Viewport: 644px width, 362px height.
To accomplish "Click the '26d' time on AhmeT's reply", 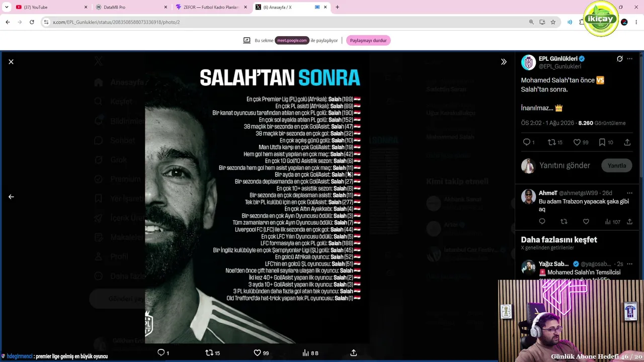I will coord(607,193).
